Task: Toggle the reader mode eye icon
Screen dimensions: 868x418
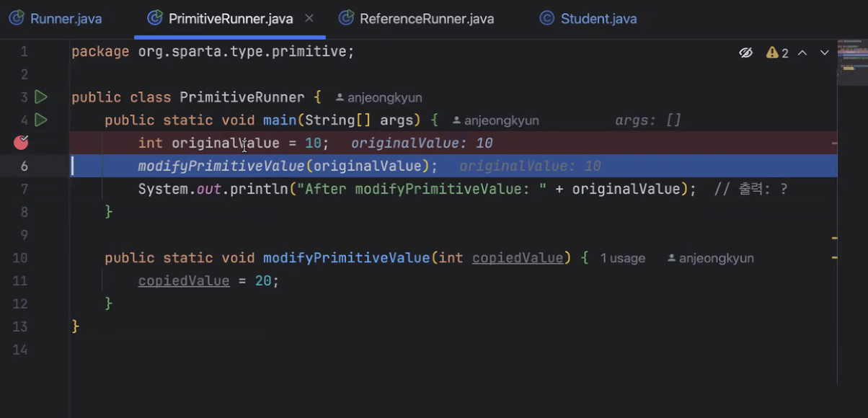Action: point(746,53)
